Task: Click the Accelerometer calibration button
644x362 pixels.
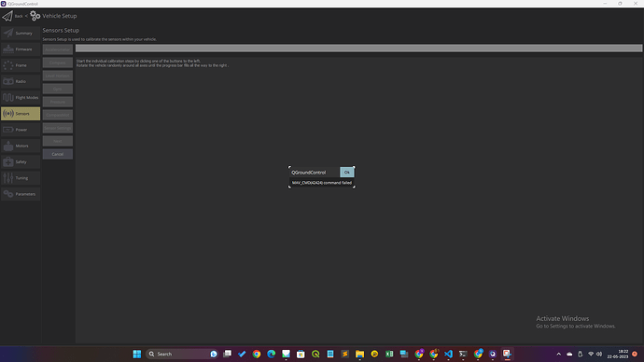Action: (x=58, y=49)
